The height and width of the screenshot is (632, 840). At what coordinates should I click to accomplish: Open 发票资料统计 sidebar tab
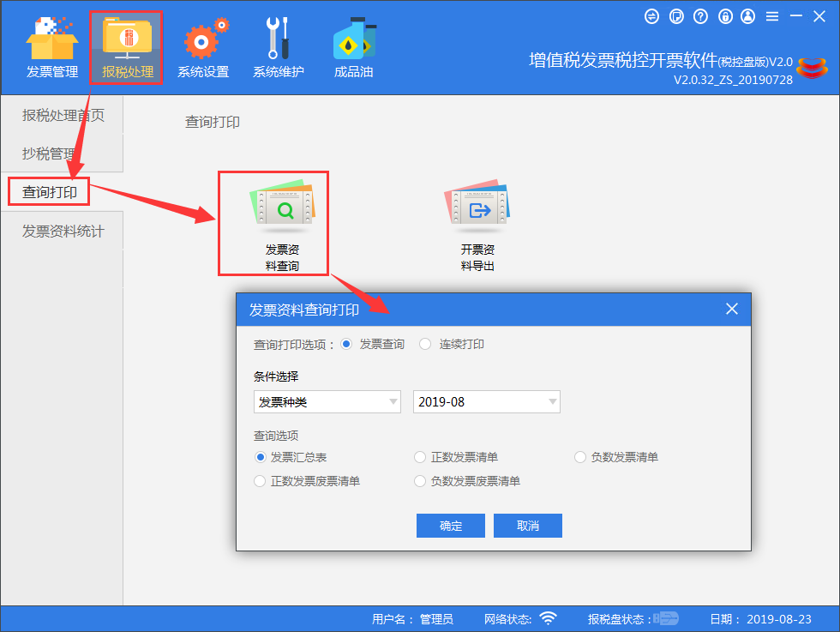(63, 231)
